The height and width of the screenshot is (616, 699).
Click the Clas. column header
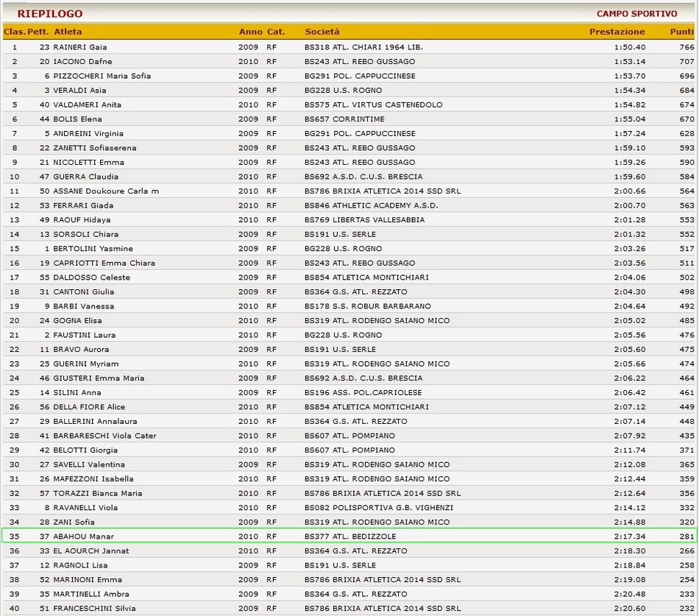click(x=14, y=32)
